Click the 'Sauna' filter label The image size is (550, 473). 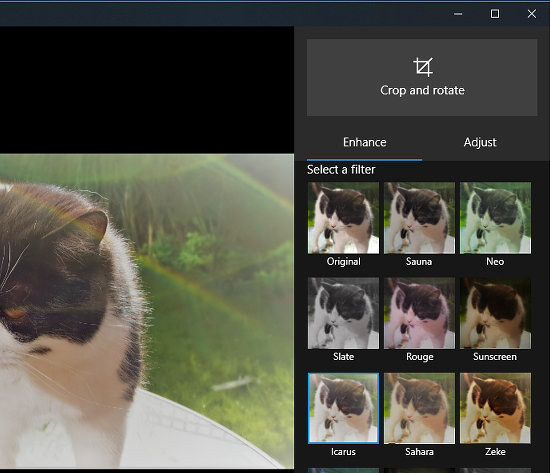419,262
